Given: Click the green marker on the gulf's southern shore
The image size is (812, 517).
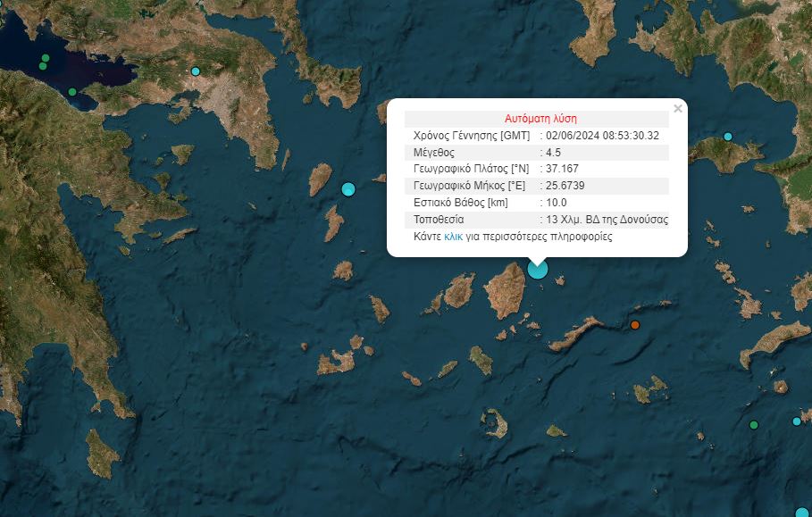Looking at the screenshot, I should click(72, 91).
